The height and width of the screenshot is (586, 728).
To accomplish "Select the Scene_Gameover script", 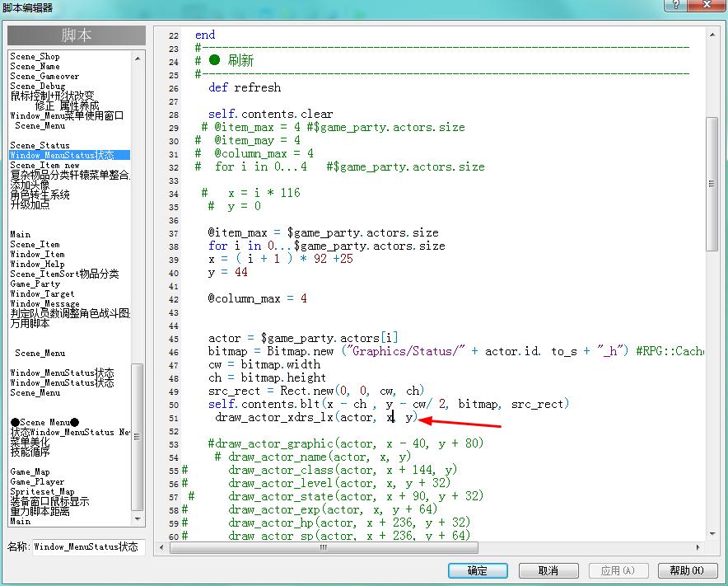I will coord(44,76).
